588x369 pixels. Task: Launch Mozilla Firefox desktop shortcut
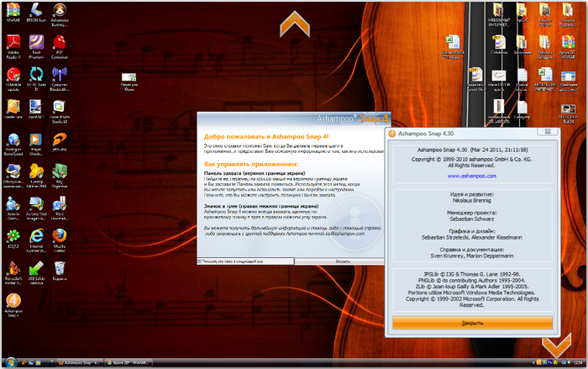coord(60,240)
